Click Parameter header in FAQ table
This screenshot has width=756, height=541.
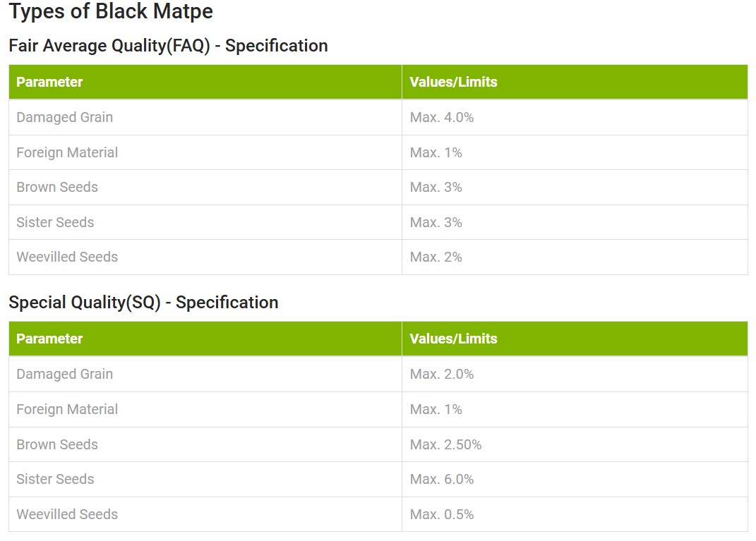[x=49, y=82]
